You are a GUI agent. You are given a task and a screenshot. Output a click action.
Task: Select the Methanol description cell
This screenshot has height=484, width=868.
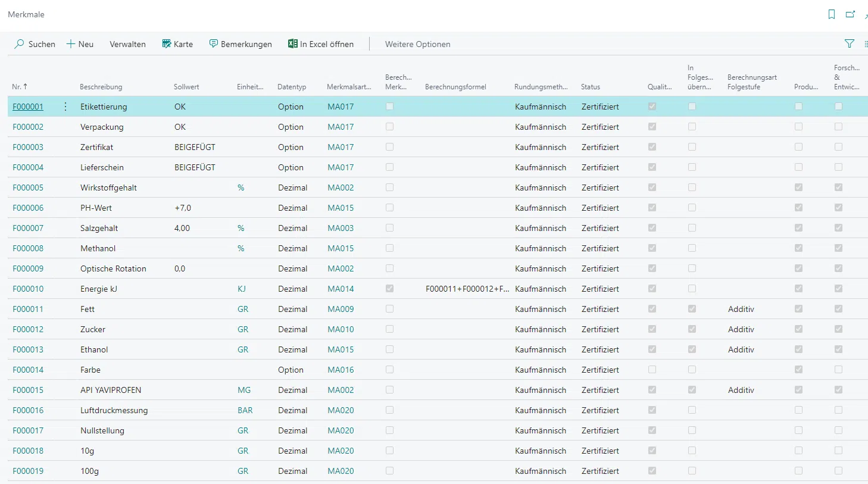pyautogui.click(x=98, y=248)
